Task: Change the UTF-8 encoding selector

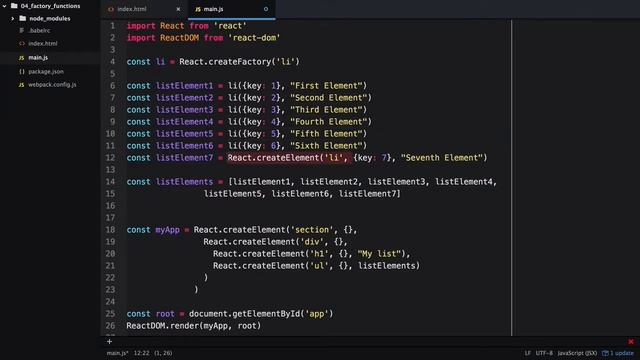Action: pos(544,353)
